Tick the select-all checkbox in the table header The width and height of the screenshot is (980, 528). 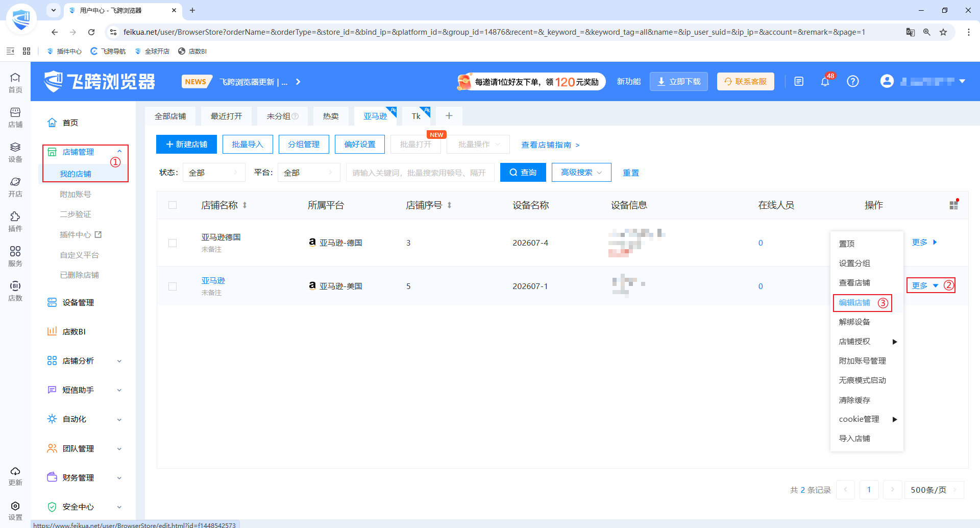(173, 205)
